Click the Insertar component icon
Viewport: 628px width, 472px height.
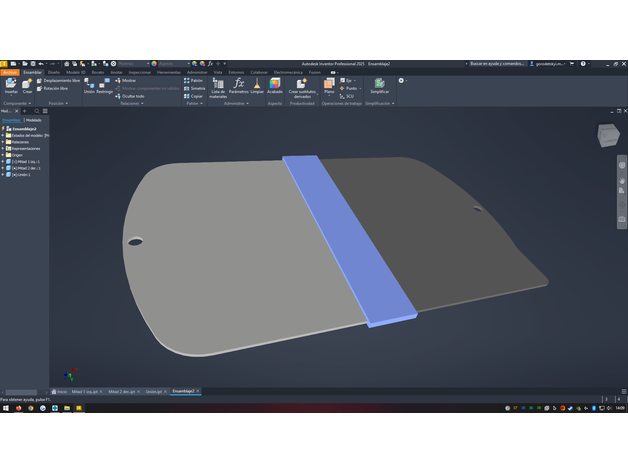tap(11, 84)
